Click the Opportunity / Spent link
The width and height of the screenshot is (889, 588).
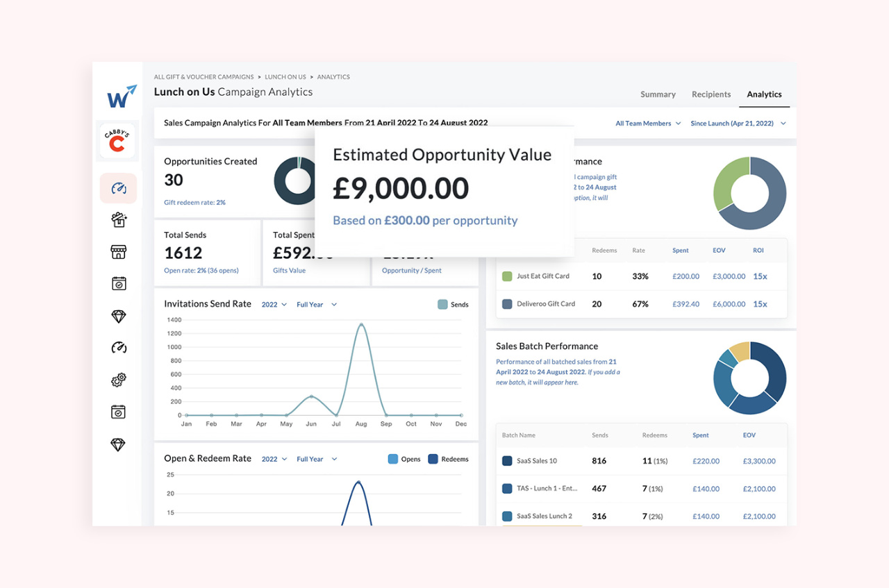tap(411, 270)
